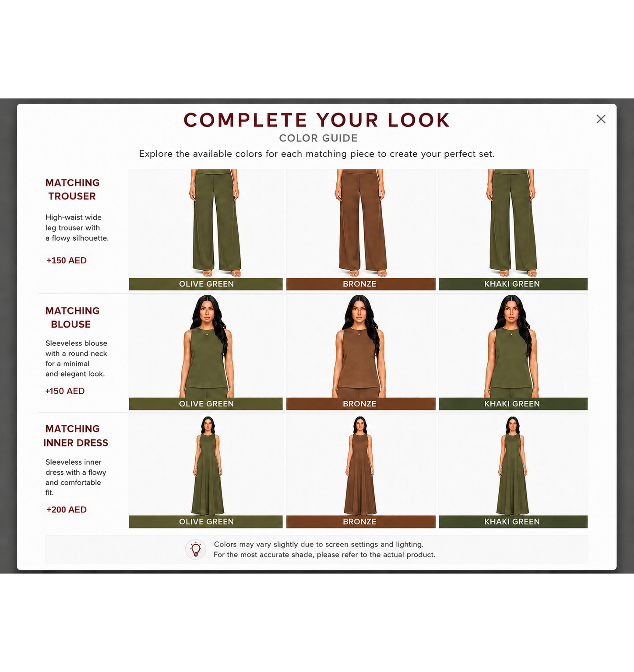Click the Explore the available colors sentence
Image resolution: width=634 pixels, height=672 pixels.
click(317, 154)
